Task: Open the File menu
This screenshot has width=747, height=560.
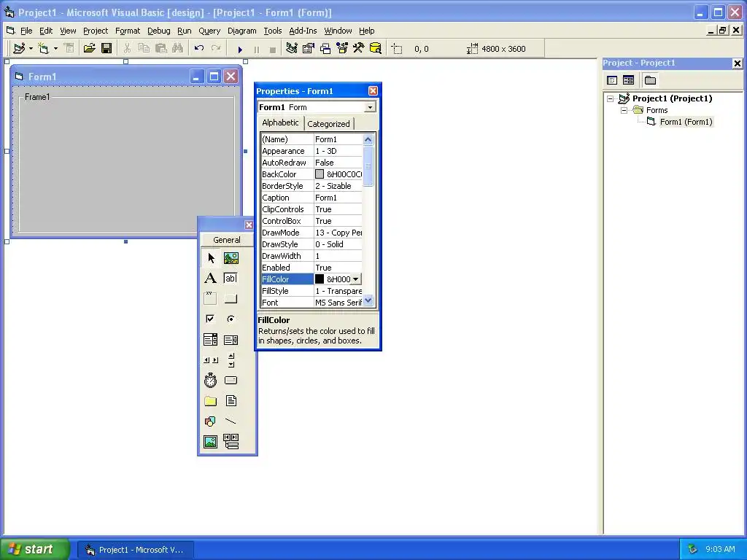Action: pos(26,31)
